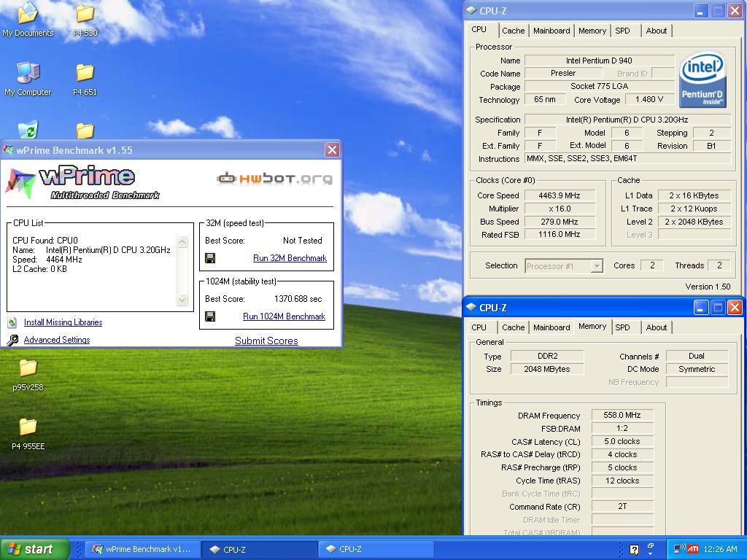
Task: Close the wPrime Benchmark window
Action: (332, 150)
